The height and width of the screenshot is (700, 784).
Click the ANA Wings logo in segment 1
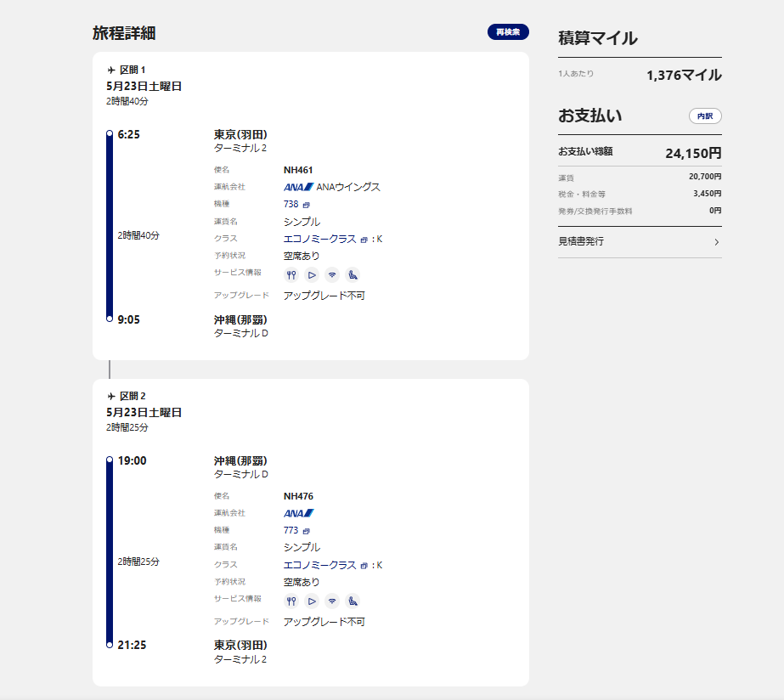[x=299, y=187]
